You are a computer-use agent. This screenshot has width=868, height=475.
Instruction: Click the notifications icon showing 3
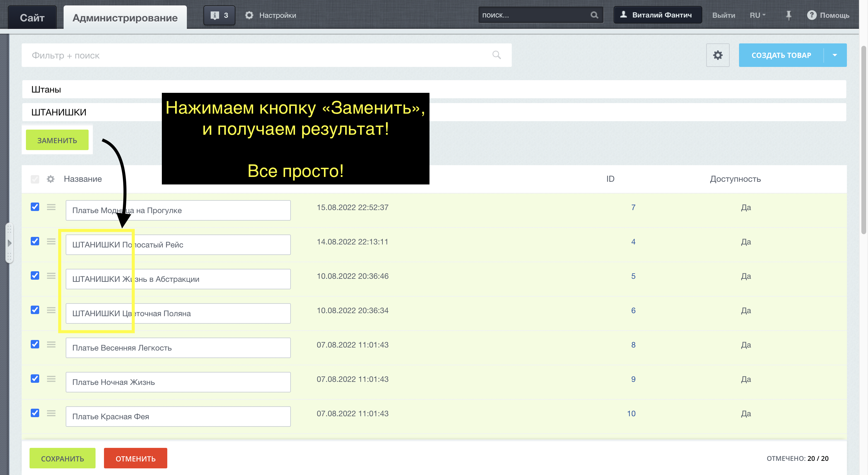click(219, 15)
